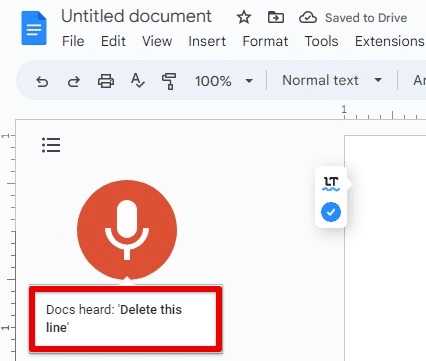This screenshot has height=361, width=426.
Task: Activate the Paint format tool
Action: [x=169, y=81]
